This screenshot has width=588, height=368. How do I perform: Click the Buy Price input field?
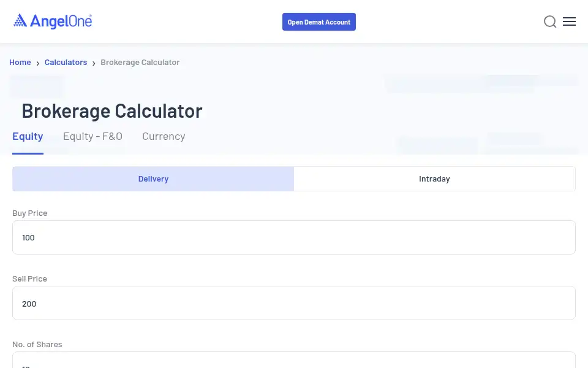[x=293, y=237]
